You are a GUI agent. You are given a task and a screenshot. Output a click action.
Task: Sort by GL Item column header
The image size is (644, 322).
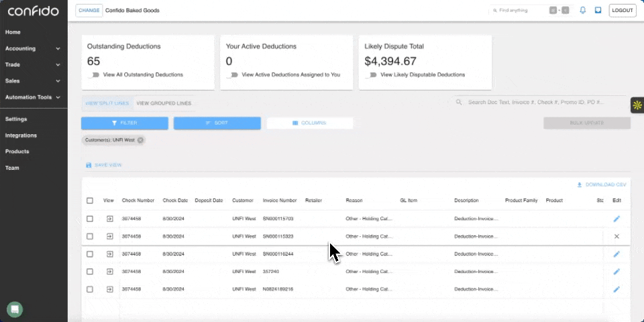(409, 201)
